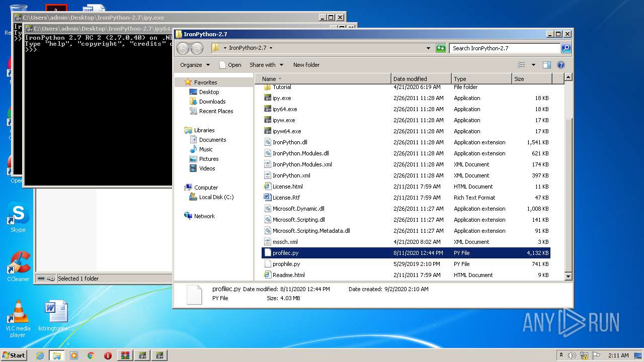The width and height of the screenshot is (644, 362).
Task: Open Recent Places in navigation pane
Action: tap(216, 111)
